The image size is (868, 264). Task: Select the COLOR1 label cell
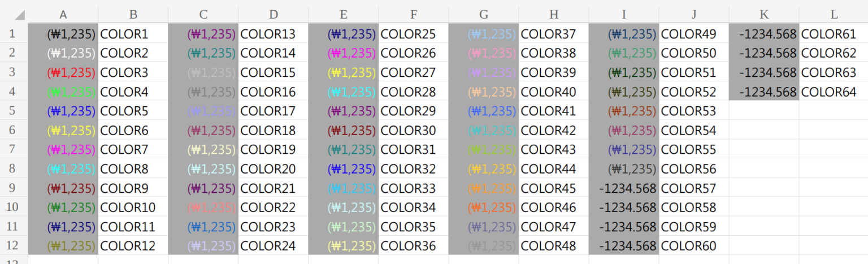click(133, 34)
